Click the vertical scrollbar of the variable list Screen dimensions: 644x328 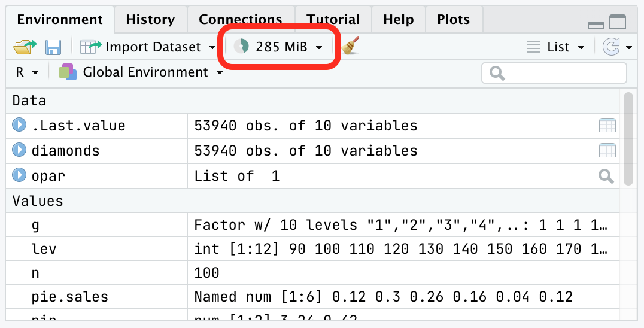pyautogui.click(x=628, y=139)
